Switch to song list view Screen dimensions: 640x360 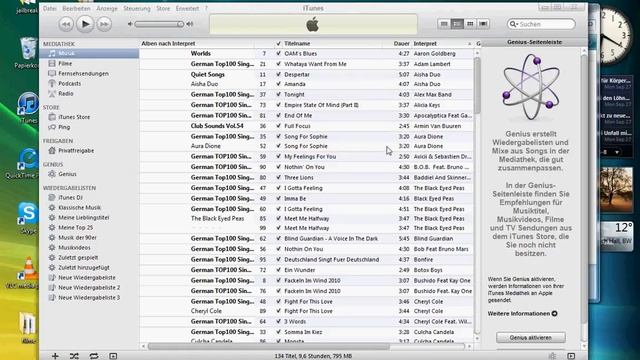pyautogui.click(x=444, y=24)
